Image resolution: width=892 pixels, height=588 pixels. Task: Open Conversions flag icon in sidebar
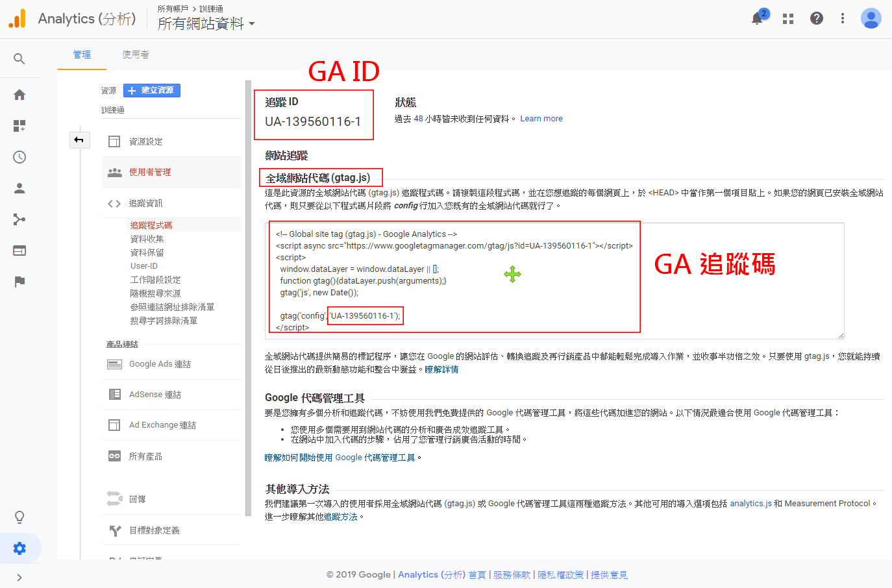pyautogui.click(x=19, y=282)
